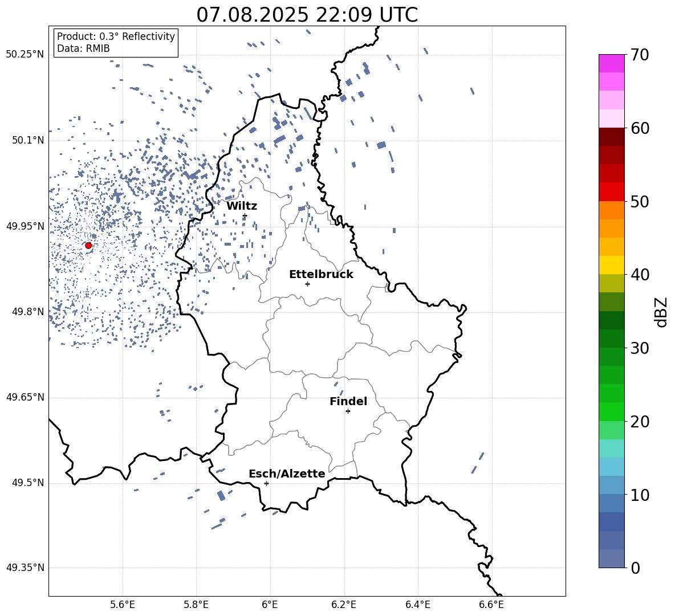
Task: Click the 'Data: RMIB' text
Action: (83, 48)
